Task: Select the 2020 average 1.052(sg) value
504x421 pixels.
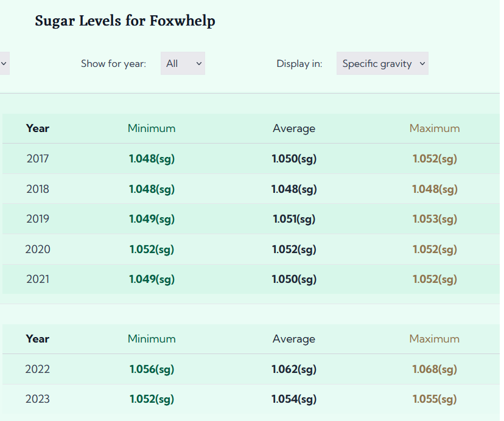Action: [x=294, y=249]
